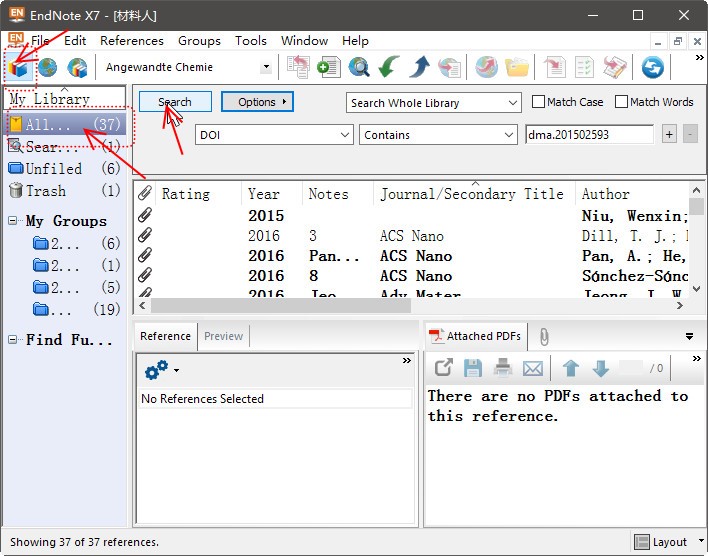
Task: Open the Options button menu
Action: pyautogui.click(x=257, y=102)
